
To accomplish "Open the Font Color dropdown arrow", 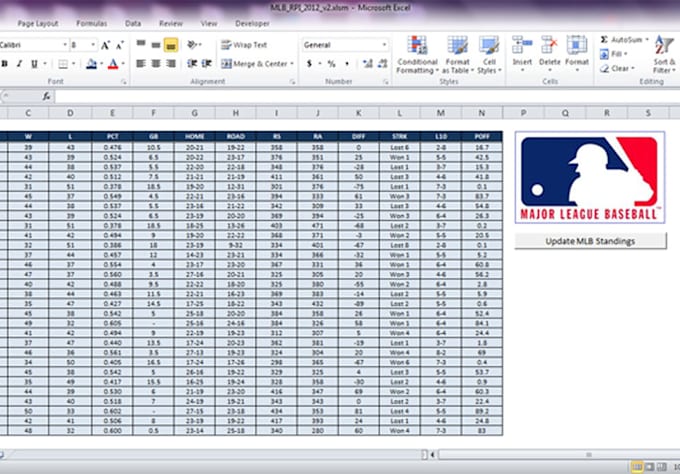I will (123, 64).
